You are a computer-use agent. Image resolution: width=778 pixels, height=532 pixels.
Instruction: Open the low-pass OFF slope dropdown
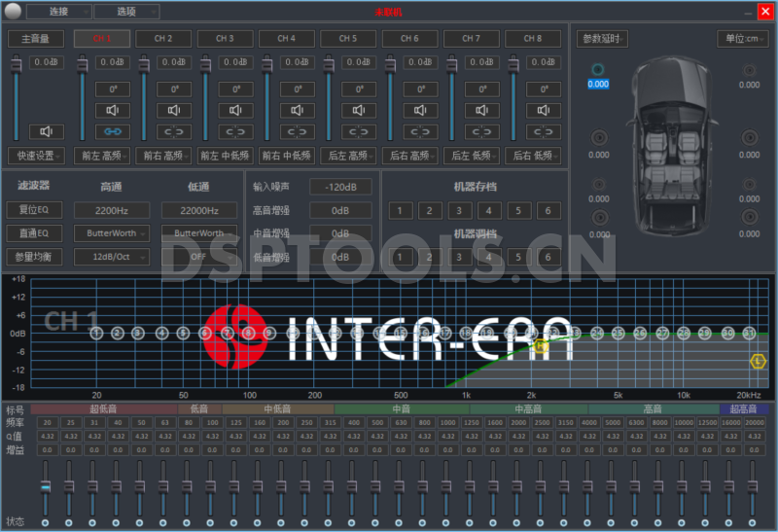(199, 257)
